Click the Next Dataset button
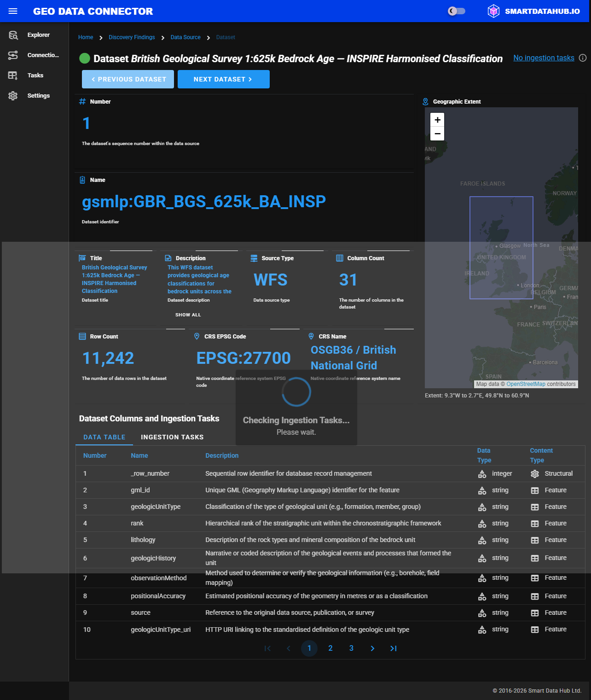Image resolution: width=591 pixels, height=700 pixels. (x=224, y=79)
